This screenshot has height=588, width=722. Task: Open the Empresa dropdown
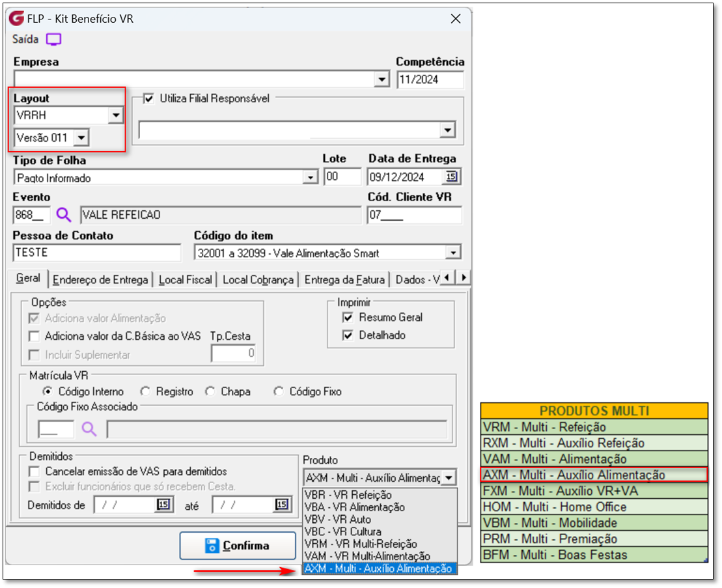382,79
